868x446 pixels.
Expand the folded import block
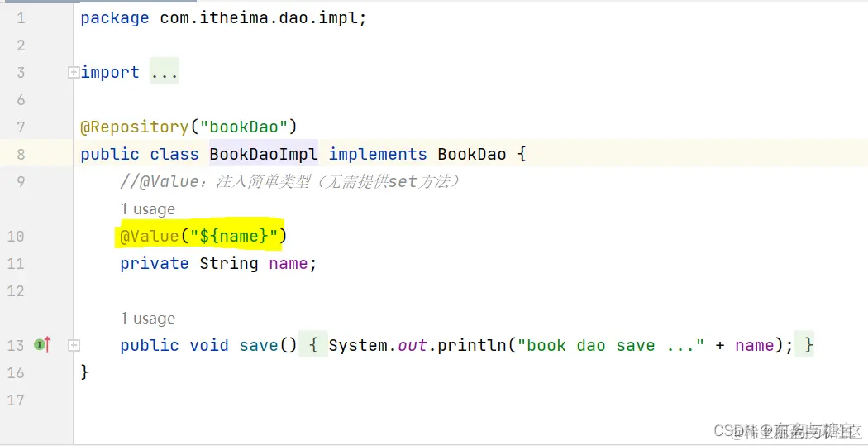tap(73, 73)
